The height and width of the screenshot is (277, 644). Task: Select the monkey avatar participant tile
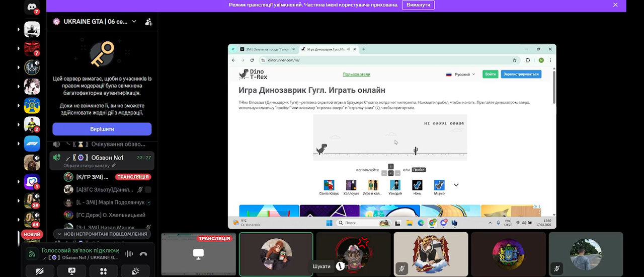coord(276,254)
